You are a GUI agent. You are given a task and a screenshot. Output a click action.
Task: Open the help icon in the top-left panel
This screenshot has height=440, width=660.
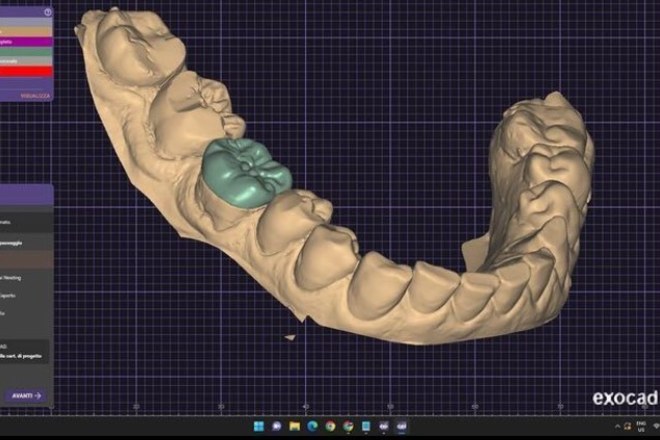click(48, 12)
